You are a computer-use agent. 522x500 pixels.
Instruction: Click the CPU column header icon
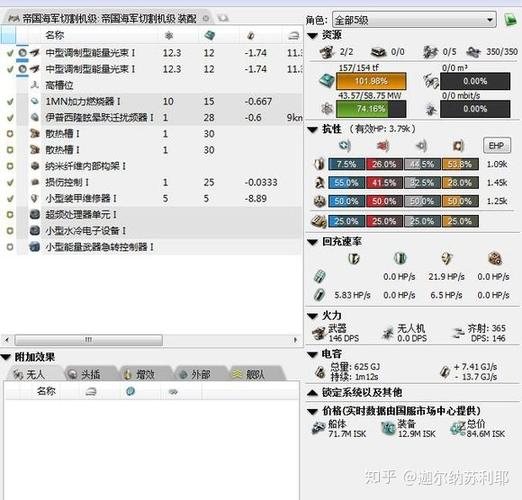209,35
